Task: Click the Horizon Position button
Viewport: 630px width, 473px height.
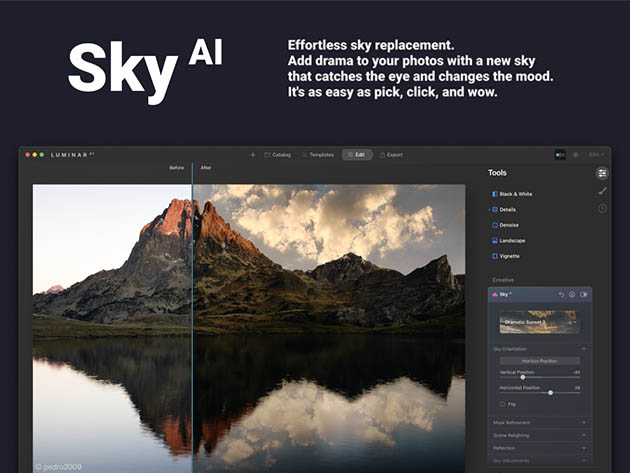Action: tap(538, 360)
